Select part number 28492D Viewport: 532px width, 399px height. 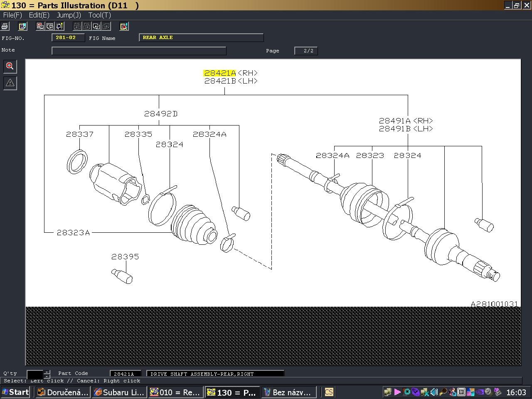click(x=161, y=114)
